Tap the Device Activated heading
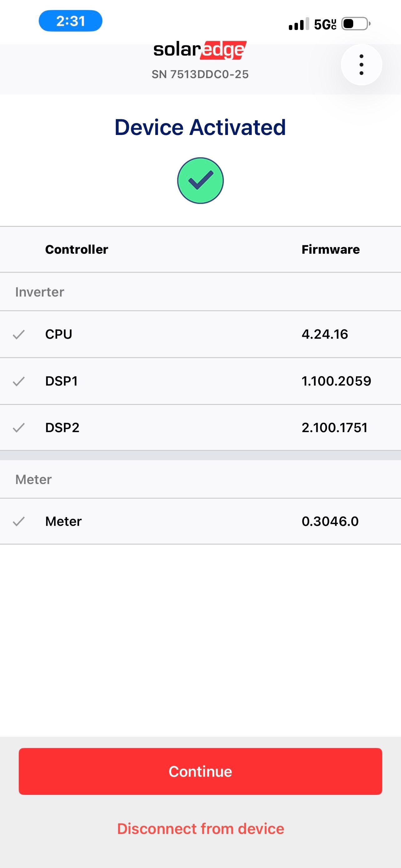401x868 pixels. coord(200,127)
